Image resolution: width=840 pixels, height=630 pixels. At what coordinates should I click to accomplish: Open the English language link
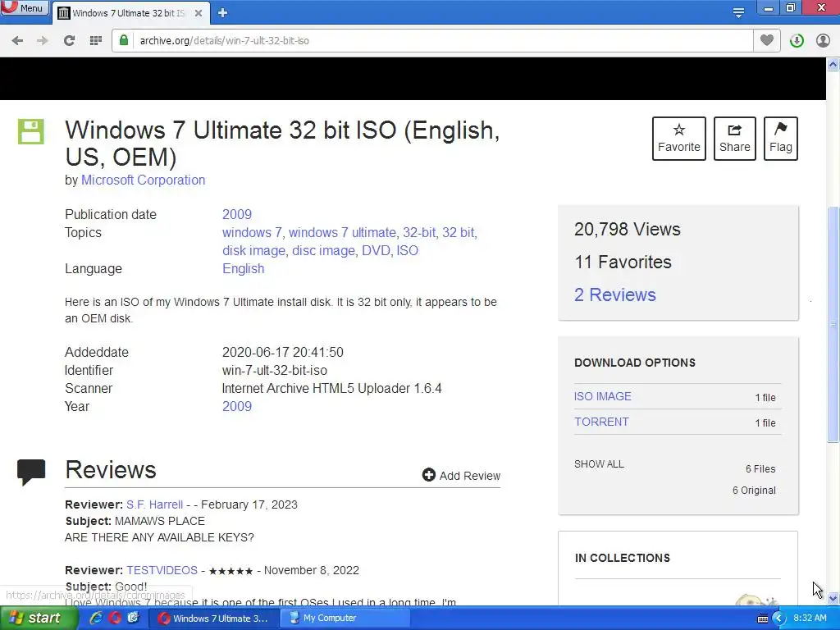pos(243,269)
